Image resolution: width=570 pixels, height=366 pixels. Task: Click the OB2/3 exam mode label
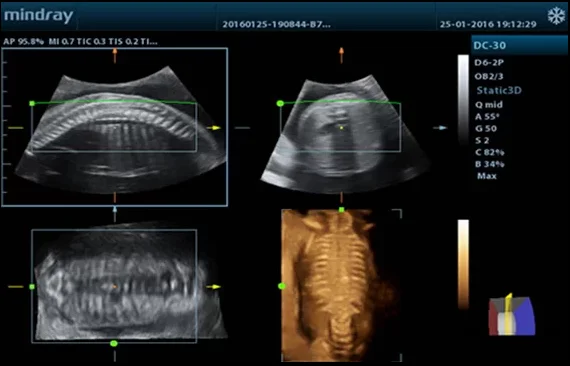489,76
